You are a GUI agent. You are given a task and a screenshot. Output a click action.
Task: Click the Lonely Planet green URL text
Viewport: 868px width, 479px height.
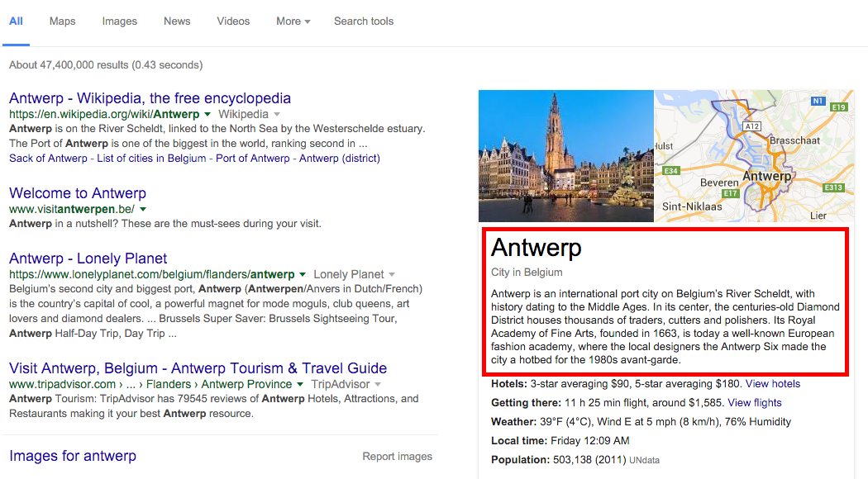click(151, 274)
